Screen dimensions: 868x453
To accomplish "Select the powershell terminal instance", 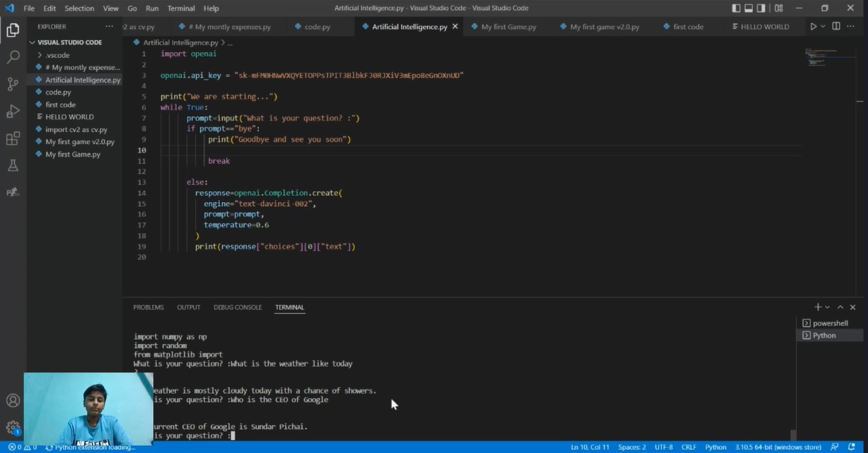I will pos(829,323).
